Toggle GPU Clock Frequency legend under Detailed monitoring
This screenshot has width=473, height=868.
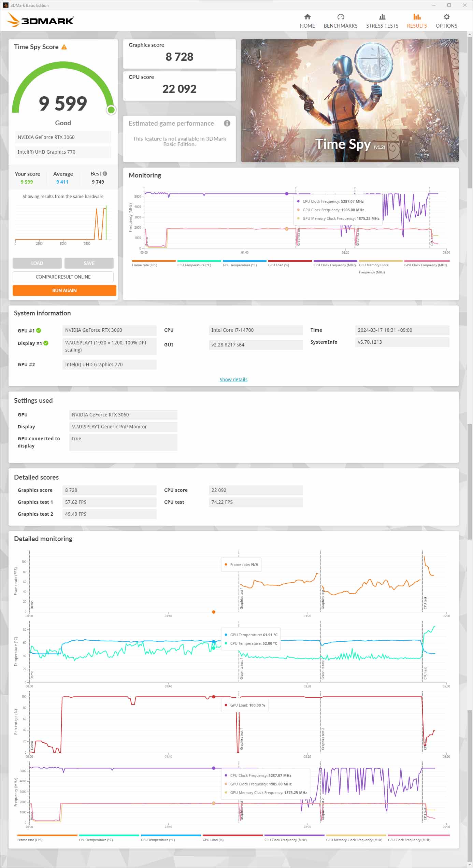[x=418, y=838]
